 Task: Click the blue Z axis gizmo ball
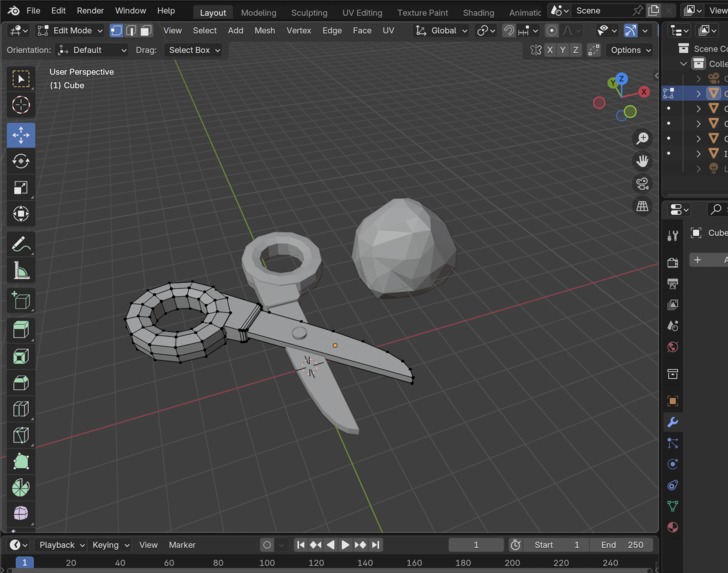[621, 78]
